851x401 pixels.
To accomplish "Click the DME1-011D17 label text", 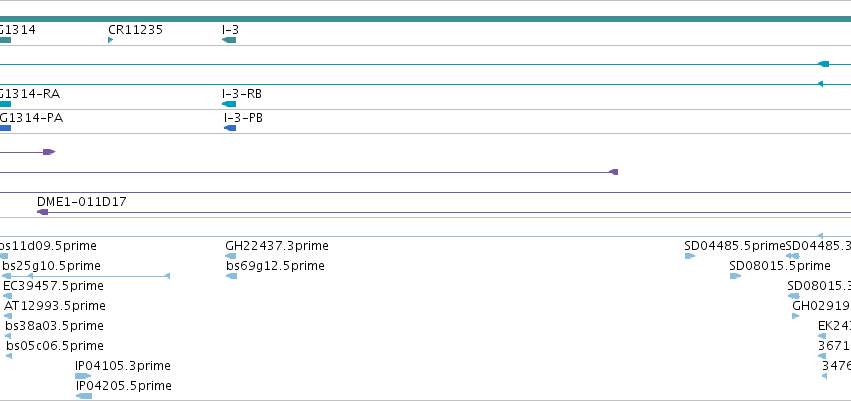I will tap(82, 202).
